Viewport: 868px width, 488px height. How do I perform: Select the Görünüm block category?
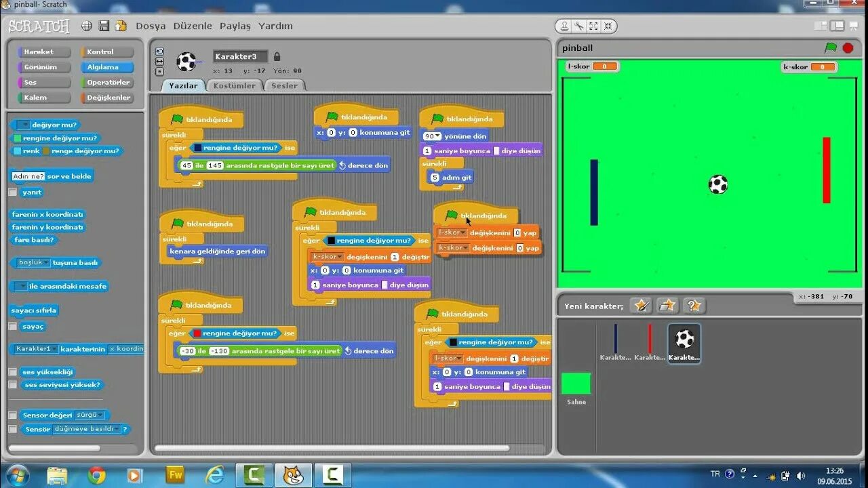(45, 67)
